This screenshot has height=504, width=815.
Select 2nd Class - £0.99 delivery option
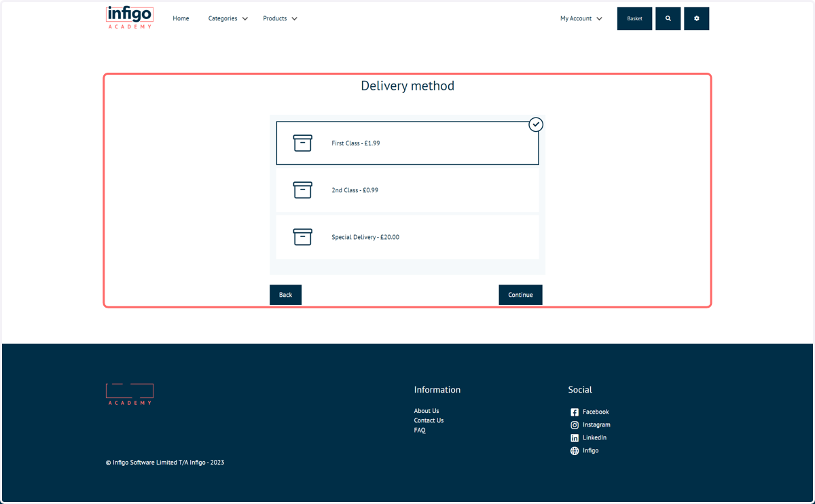coord(407,190)
